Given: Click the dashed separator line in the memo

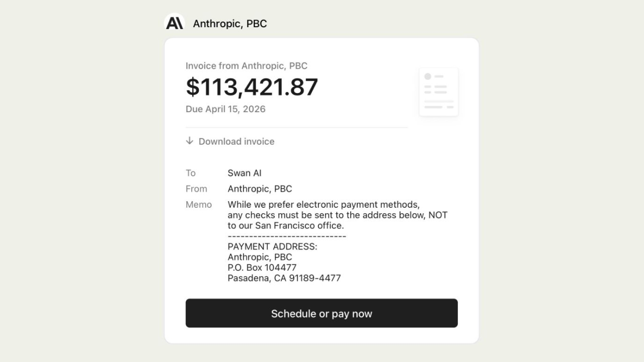Looking at the screenshot, I should click(287, 236).
